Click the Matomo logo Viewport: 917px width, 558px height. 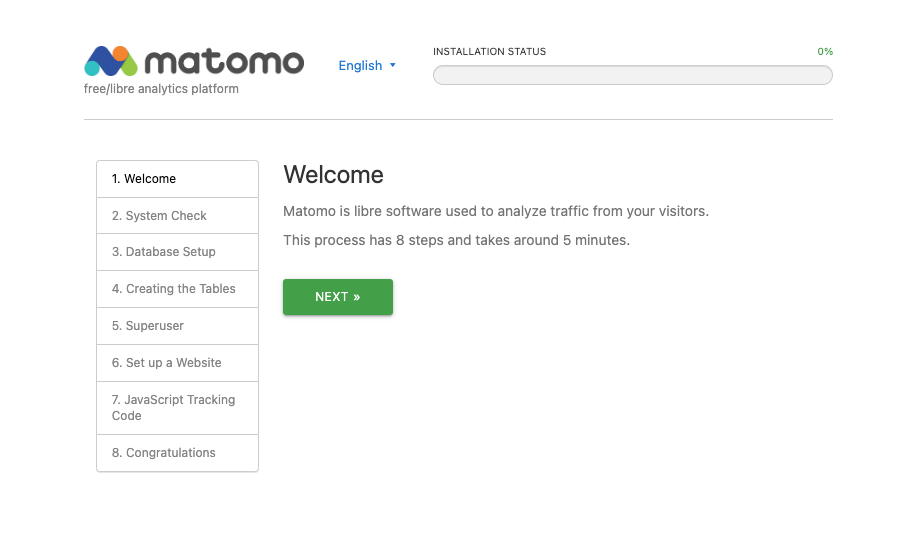click(194, 61)
